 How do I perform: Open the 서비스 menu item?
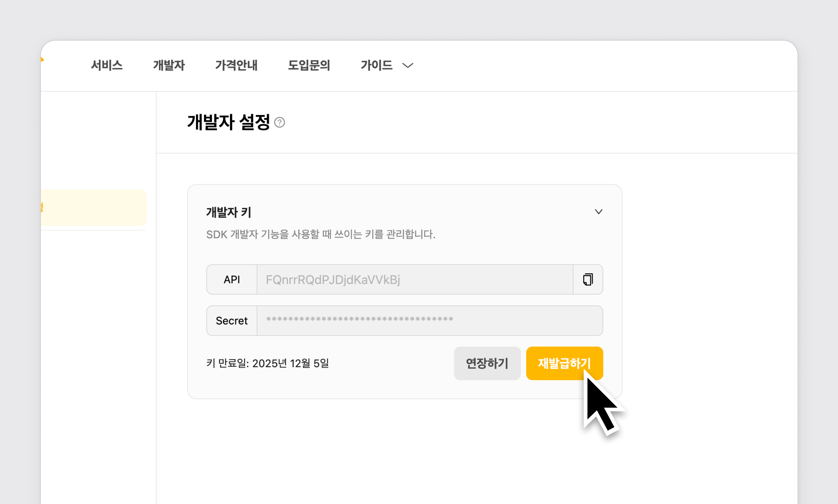pyautogui.click(x=107, y=65)
